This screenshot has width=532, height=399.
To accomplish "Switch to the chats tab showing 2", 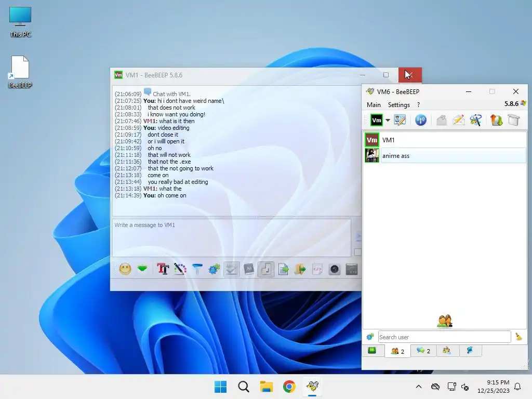I will pyautogui.click(x=423, y=351).
